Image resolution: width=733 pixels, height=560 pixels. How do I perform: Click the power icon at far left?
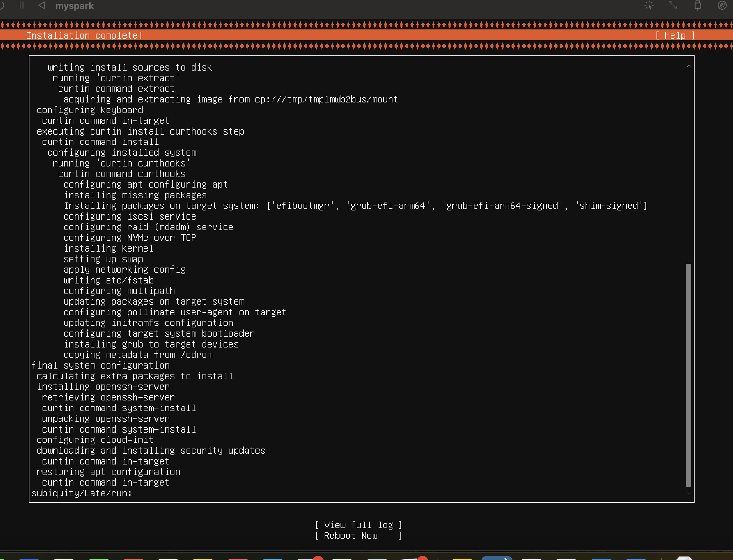tap(2, 5)
